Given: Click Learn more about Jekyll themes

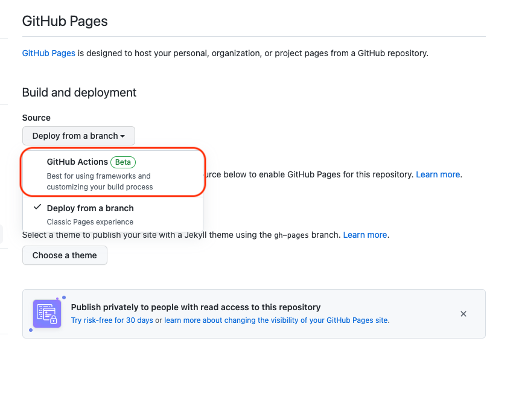Looking at the screenshot, I should pyautogui.click(x=365, y=235).
